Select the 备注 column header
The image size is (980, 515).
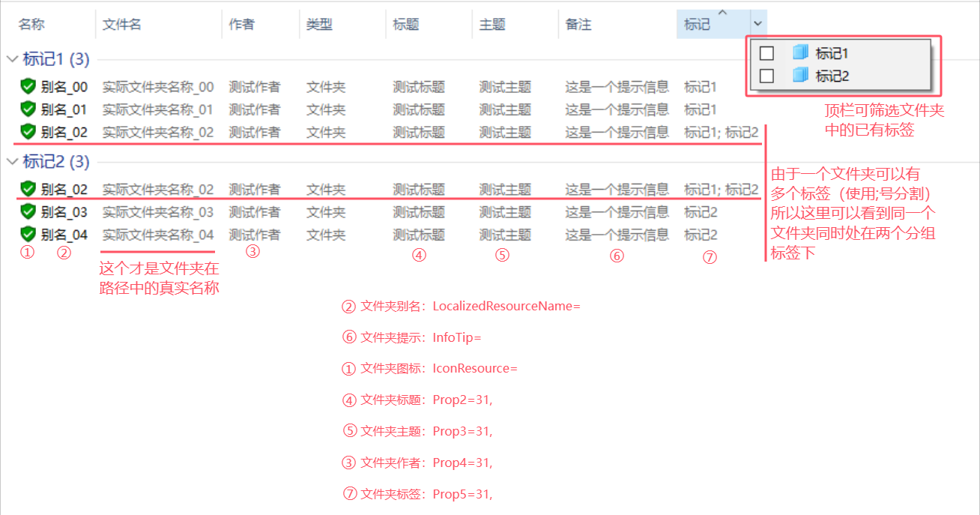click(x=578, y=25)
